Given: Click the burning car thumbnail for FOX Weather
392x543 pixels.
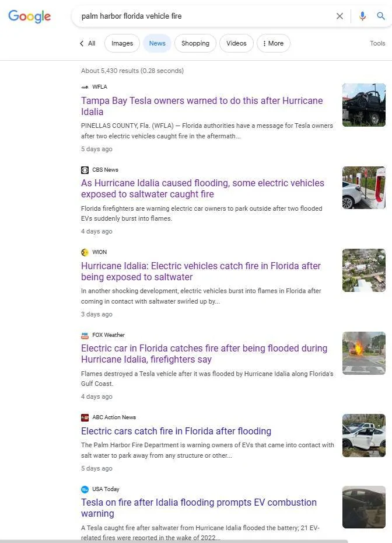Looking at the screenshot, I should click(363, 353).
